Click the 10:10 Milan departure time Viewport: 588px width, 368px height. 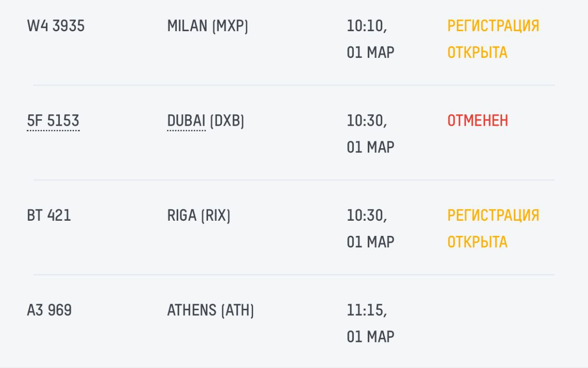366,26
